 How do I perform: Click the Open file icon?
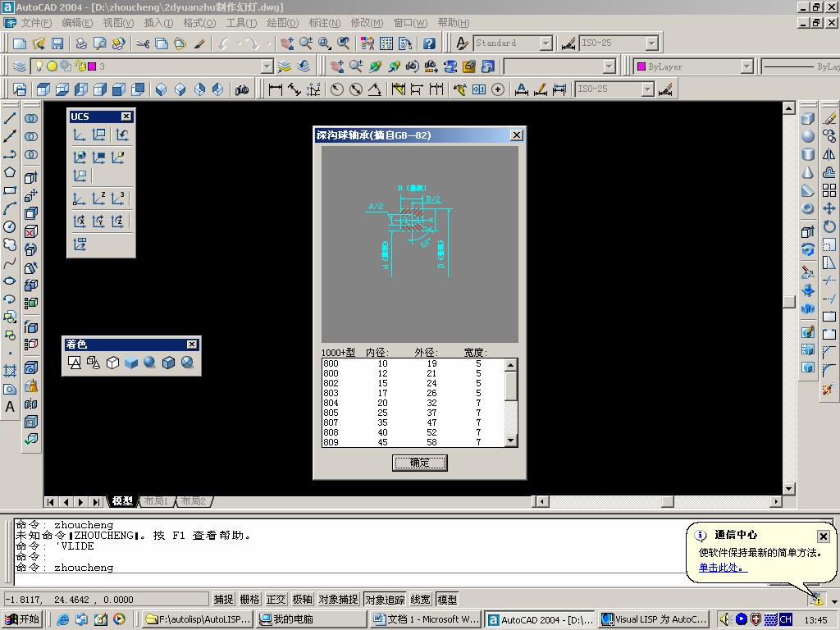(x=39, y=43)
